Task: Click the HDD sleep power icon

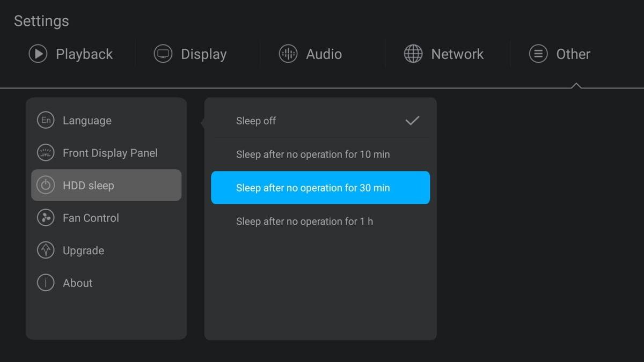Action: point(46,186)
